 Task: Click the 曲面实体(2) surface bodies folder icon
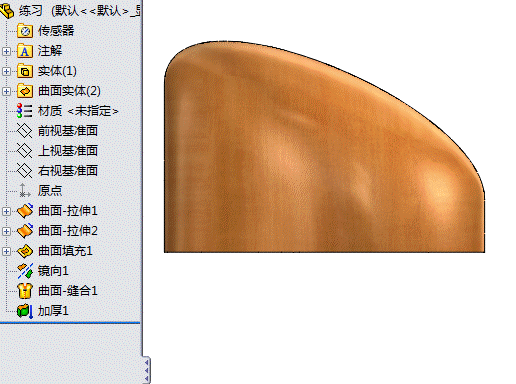pyautogui.click(x=25, y=91)
